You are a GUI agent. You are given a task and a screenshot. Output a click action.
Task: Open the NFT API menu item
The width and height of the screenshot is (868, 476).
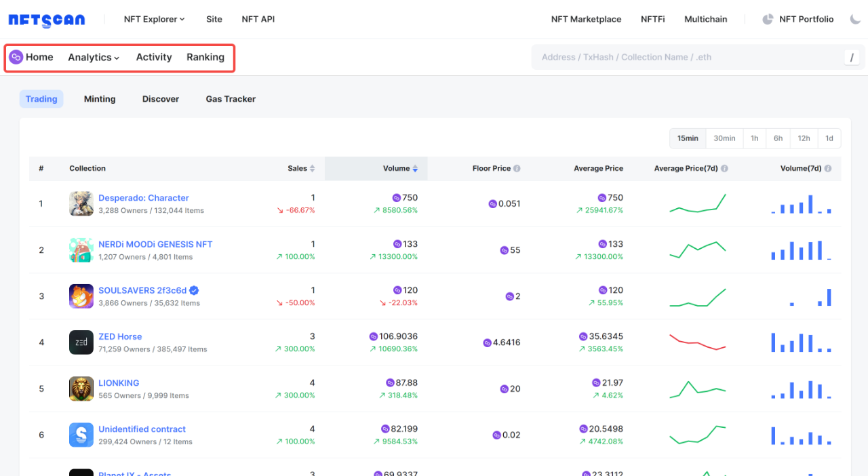pos(258,19)
